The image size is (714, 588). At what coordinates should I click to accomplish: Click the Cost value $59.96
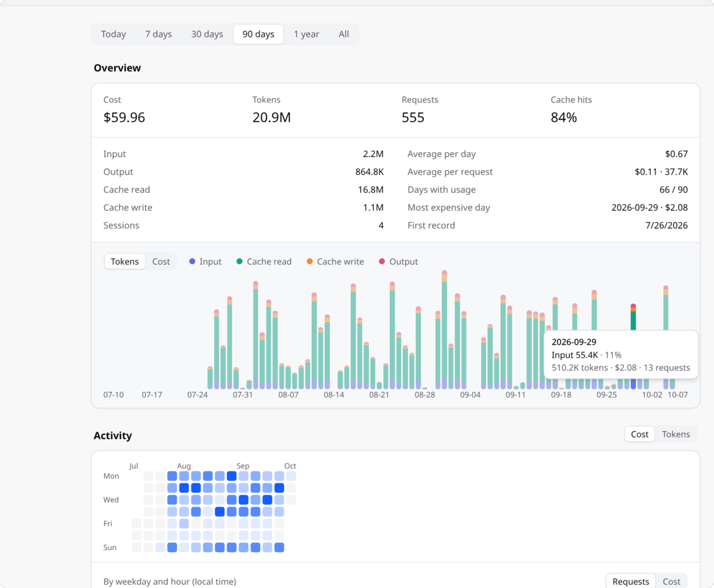tap(124, 118)
